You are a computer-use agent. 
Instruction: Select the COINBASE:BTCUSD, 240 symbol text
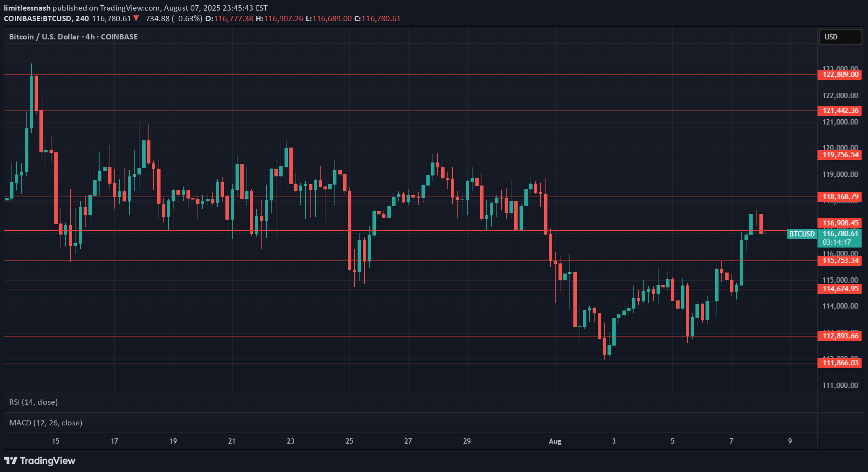46,18
